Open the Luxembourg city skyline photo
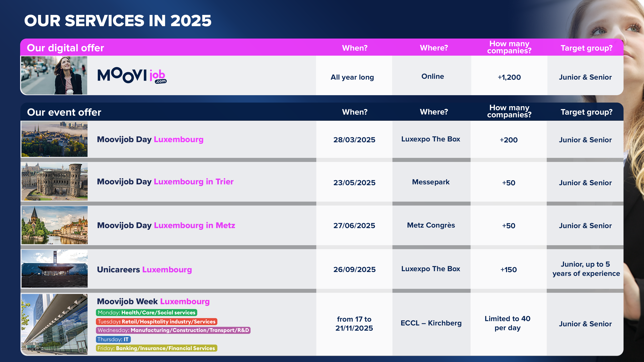 tap(54, 139)
